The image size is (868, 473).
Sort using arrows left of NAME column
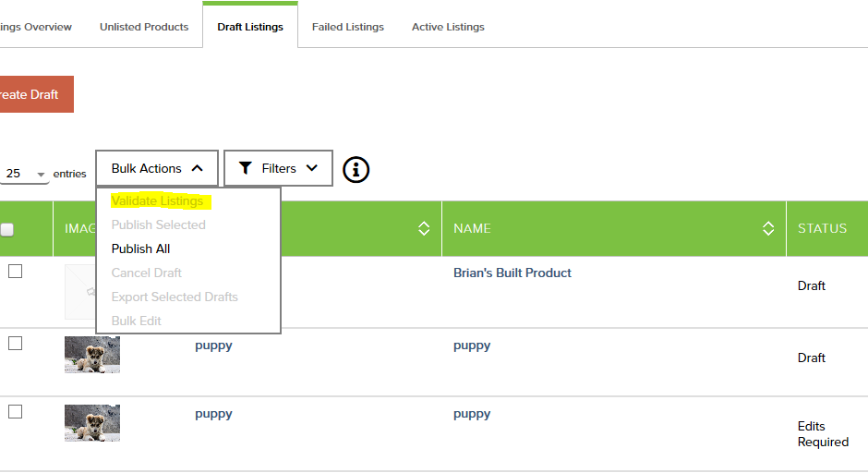424,228
